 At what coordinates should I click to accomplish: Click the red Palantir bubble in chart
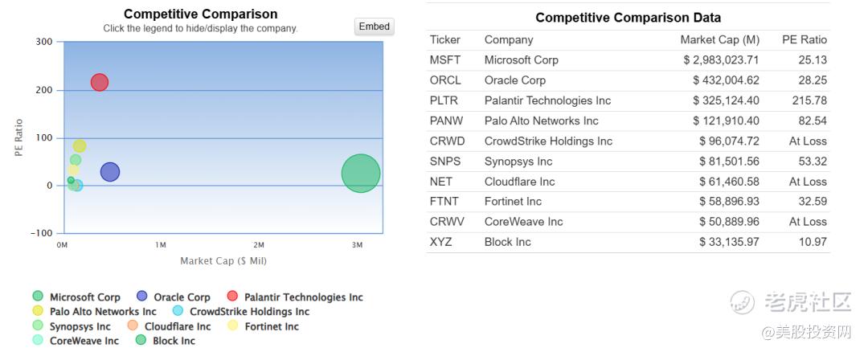point(100,82)
